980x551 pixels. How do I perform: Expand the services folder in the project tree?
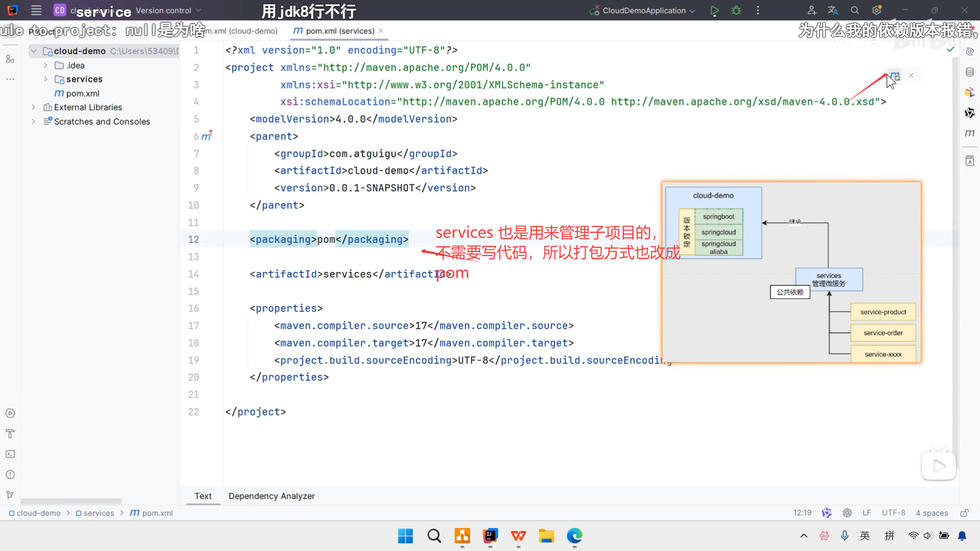(45, 79)
